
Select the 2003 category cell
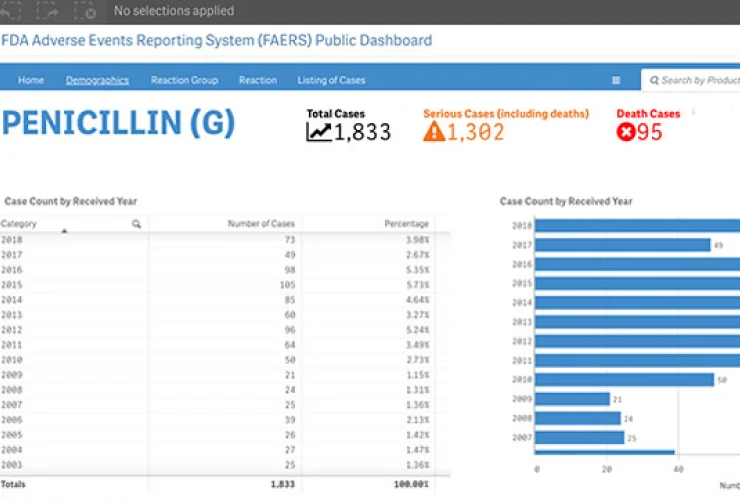click(x=12, y=465)
